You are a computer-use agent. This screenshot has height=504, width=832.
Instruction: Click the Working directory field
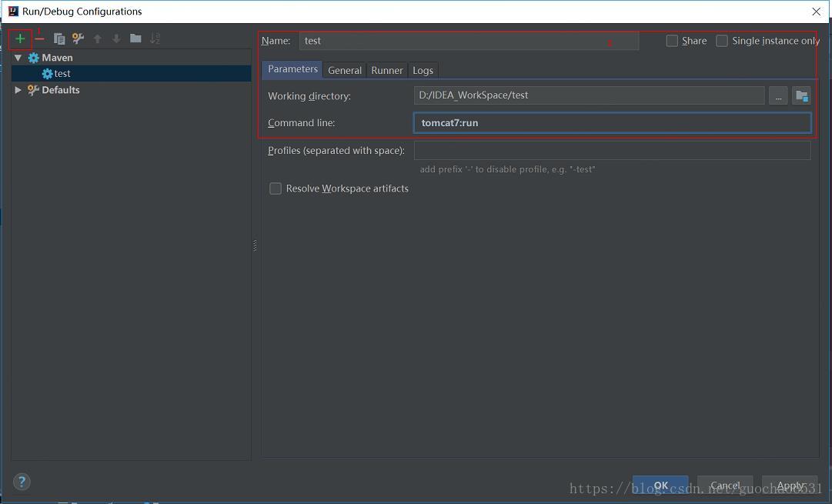pyautogui.click(x=589, y=95)
